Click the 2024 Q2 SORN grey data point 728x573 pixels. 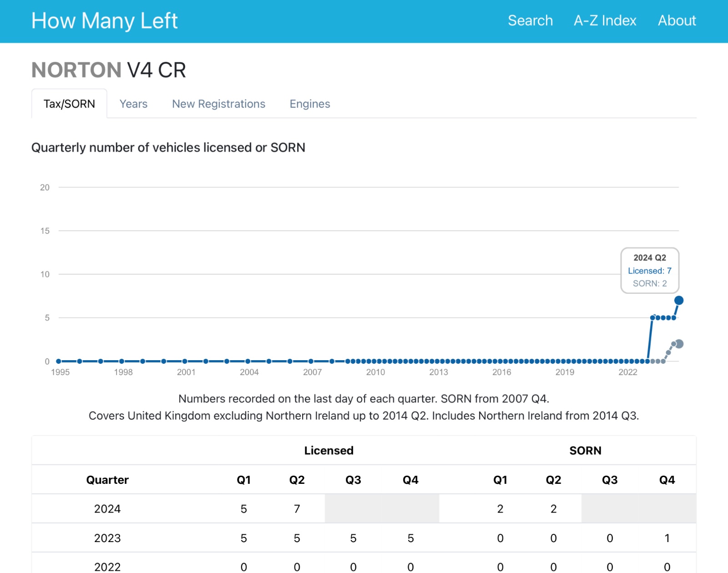point(679,344)
